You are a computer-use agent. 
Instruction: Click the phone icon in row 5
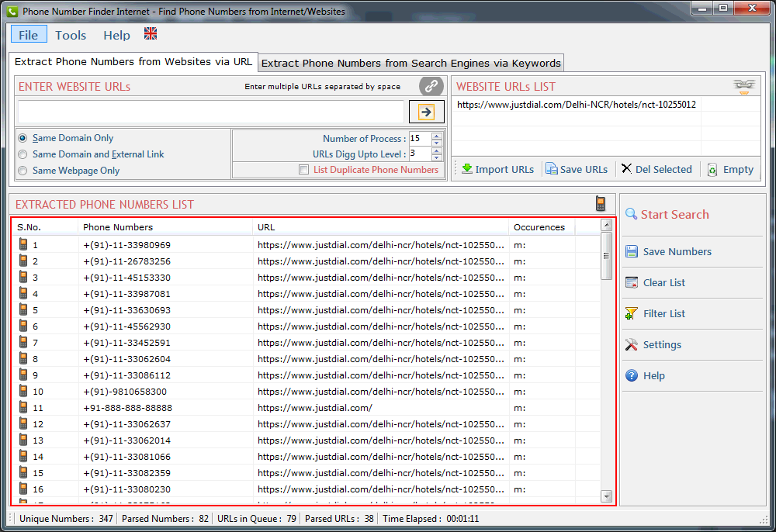click(23, 309)
